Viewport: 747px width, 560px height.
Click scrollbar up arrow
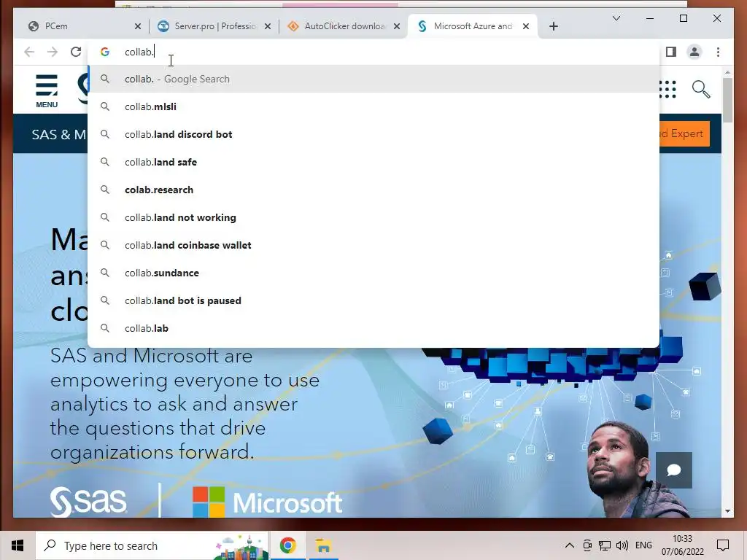727,72
